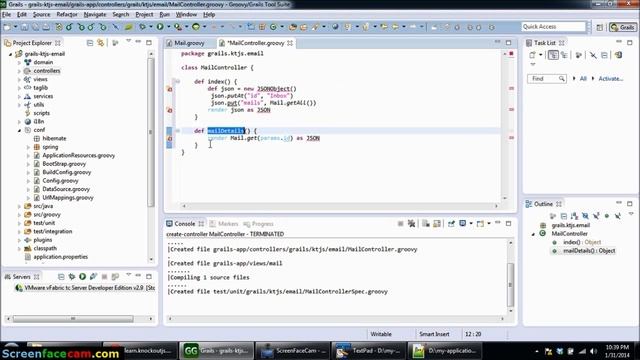Expand the plugins folder node
The height and width of the screenshot is (360, 640).
19,240
